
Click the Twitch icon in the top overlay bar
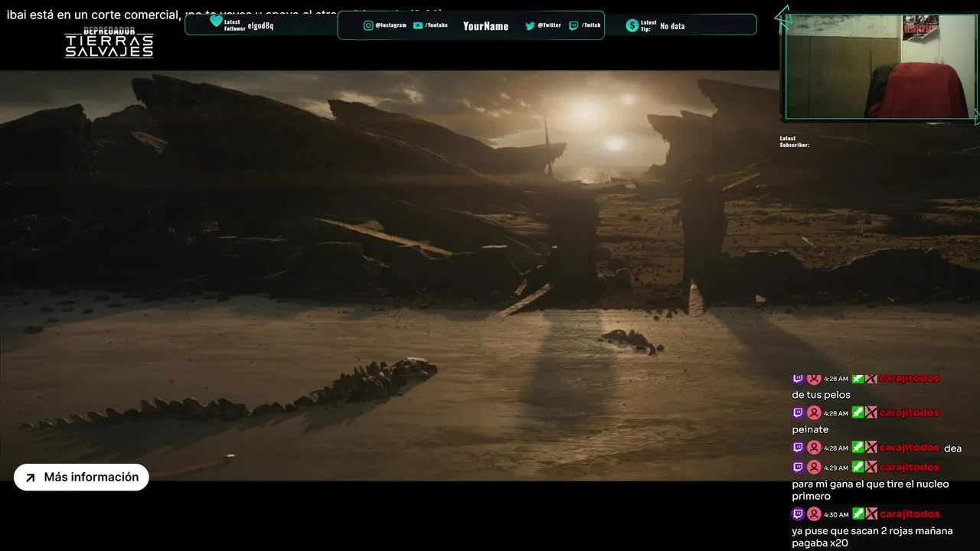pyautogui.click(x=573, y=25)
